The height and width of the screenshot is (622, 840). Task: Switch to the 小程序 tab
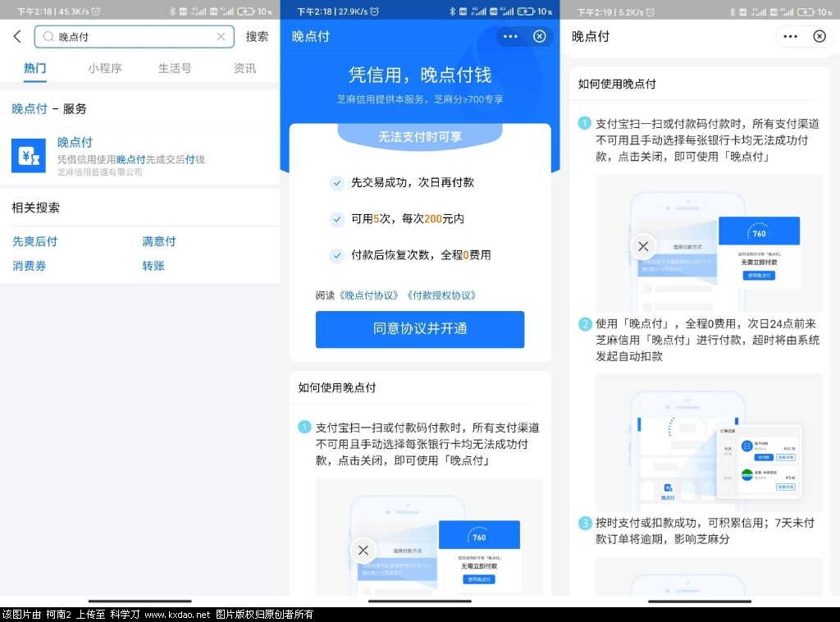pos(105,69)
